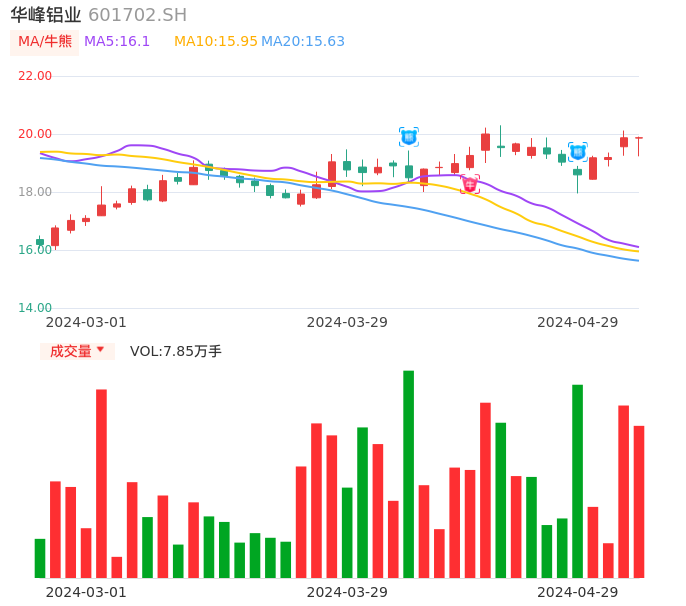Select the MA/牛熊 indicator tab
The image size is (686, 606).
[45, 42]
